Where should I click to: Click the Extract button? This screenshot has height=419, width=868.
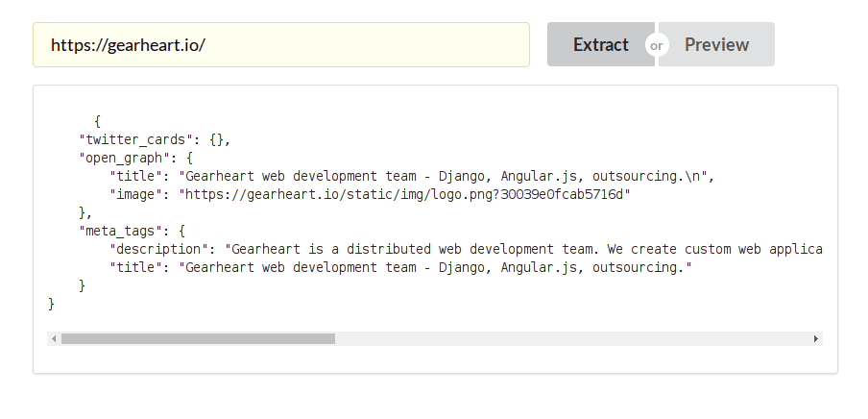click(599, 45)
